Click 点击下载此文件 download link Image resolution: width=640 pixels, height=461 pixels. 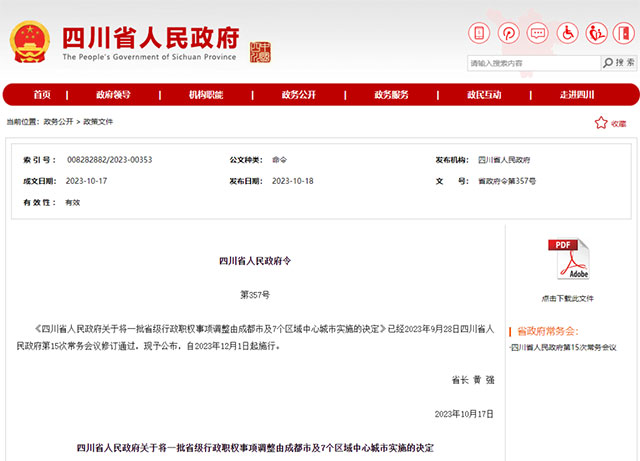pyautogui.click(x=568, y=298)
